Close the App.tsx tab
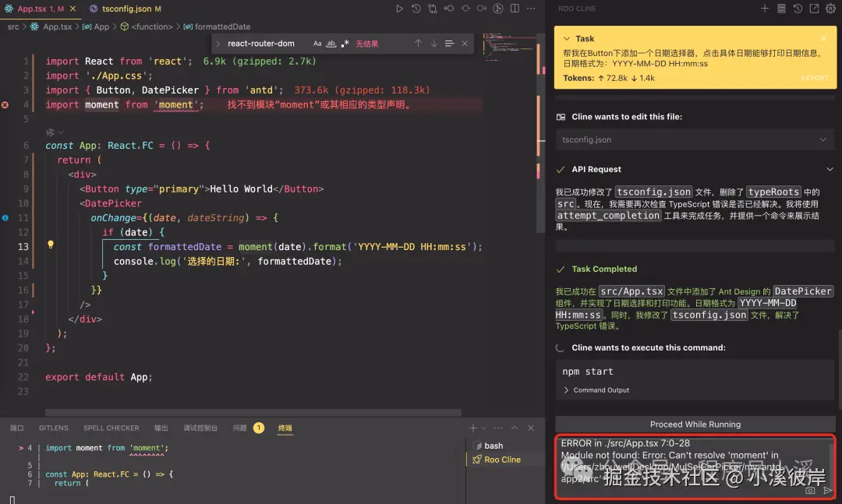 (73, 9)
